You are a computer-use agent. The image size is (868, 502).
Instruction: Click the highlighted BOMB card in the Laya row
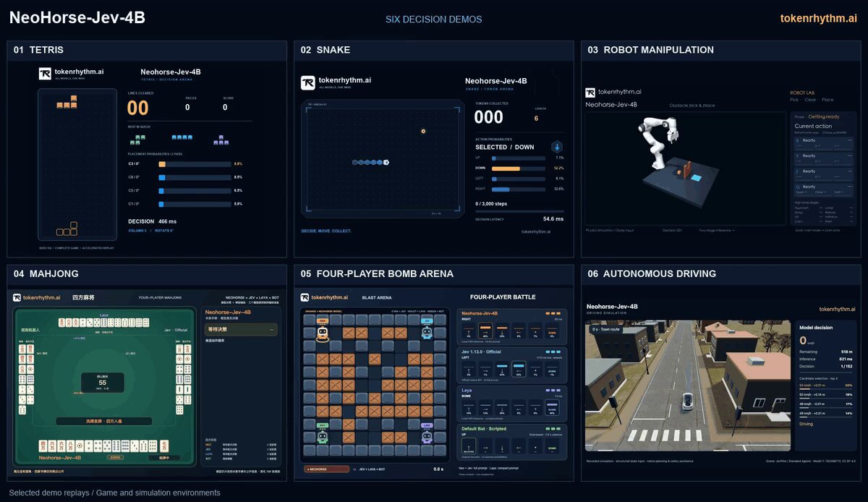tap(552, 409)
